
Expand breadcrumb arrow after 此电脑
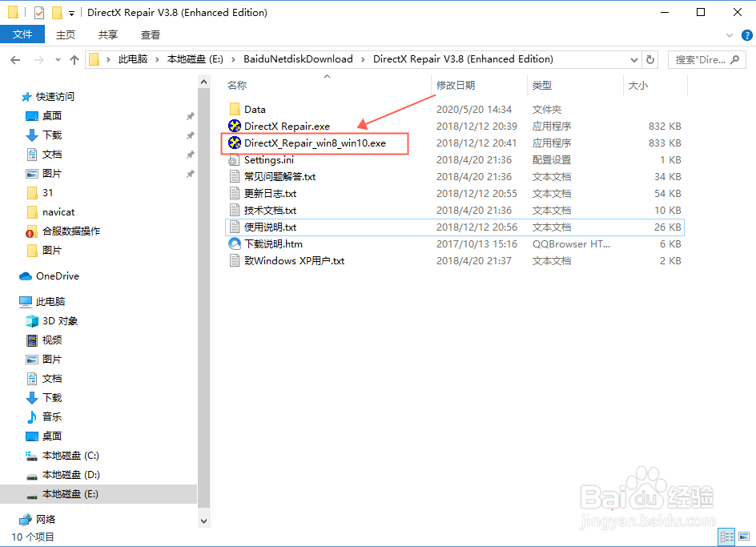pyautogui.click(x=158, y=60)
